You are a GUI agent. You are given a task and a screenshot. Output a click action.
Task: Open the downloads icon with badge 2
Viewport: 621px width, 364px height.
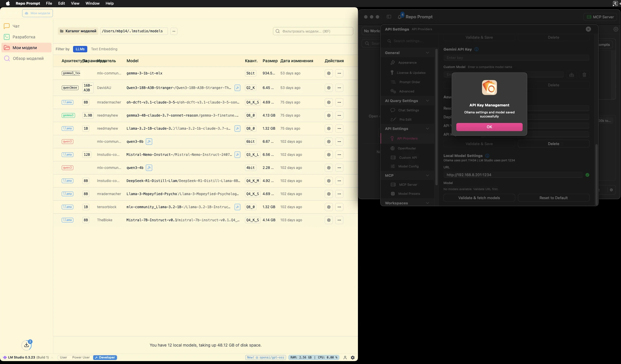coord(26,345)
